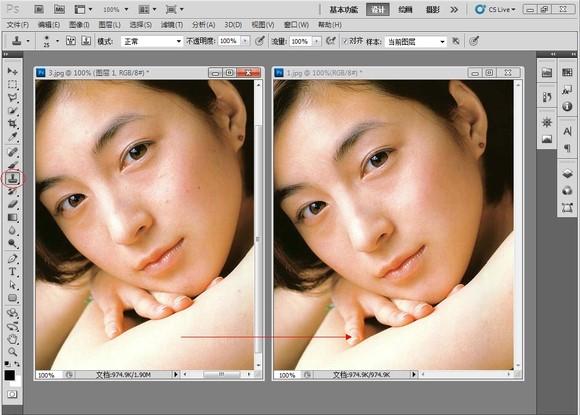The height and width of the screenshot is (415, 580).
Task: Switch to the 基本功能 workspace
Action: 344,10
